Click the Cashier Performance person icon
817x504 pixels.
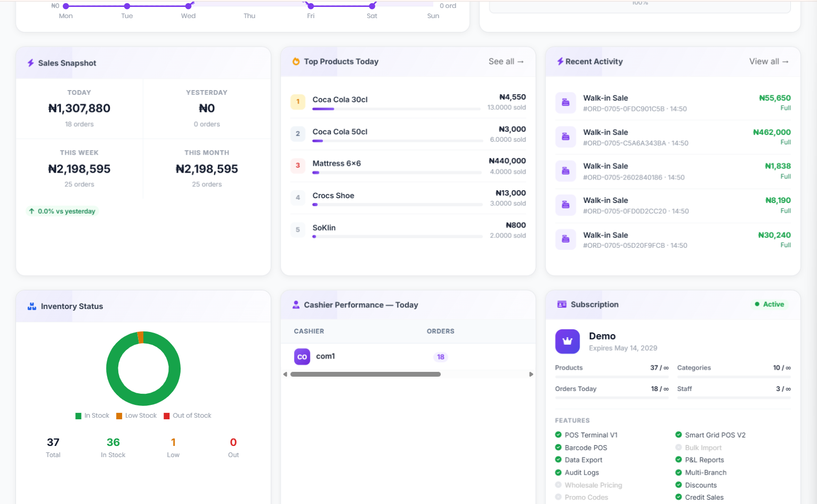296,305
